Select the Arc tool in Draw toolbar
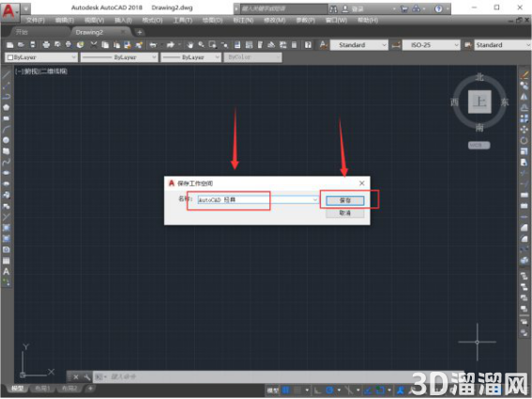The height and width of the screenshot is (399, 532). point(7,129)
